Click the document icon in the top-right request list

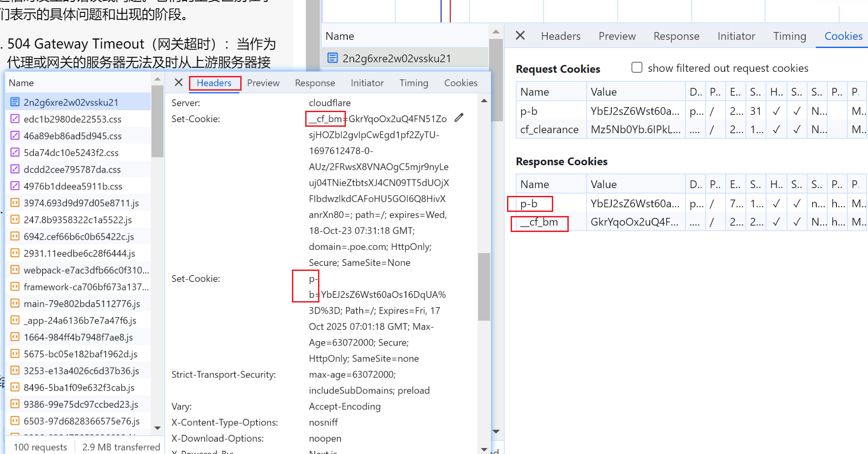click(333, 58)
